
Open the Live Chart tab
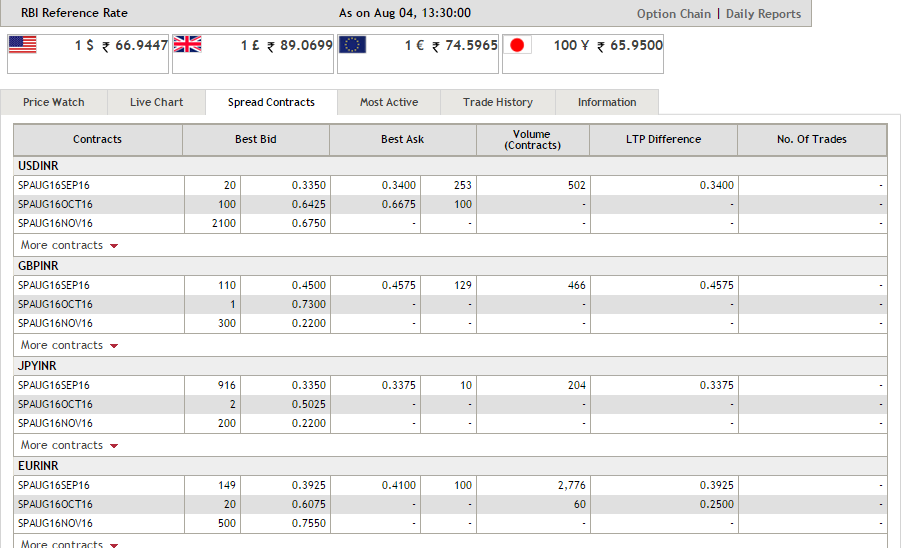pos(156,102)
